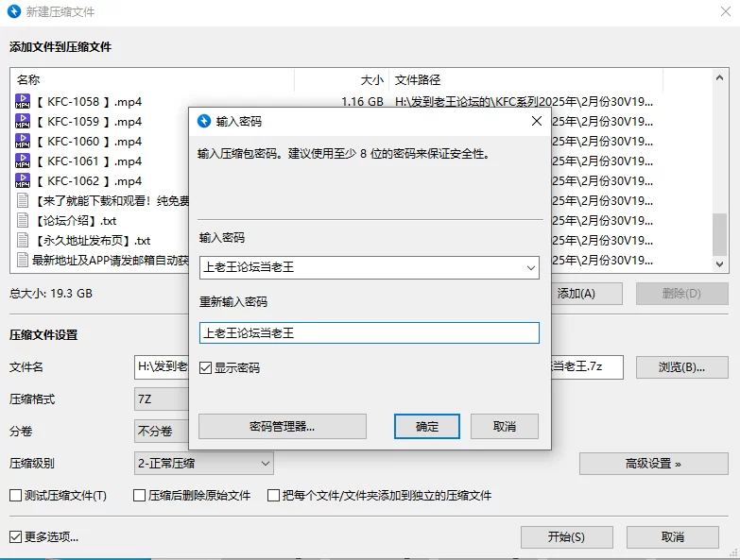The height and width of the screenshot is (560, 740).
Task: Open the 压缩级别 2-正常压缩 dropdown
Action: point(204,464)
